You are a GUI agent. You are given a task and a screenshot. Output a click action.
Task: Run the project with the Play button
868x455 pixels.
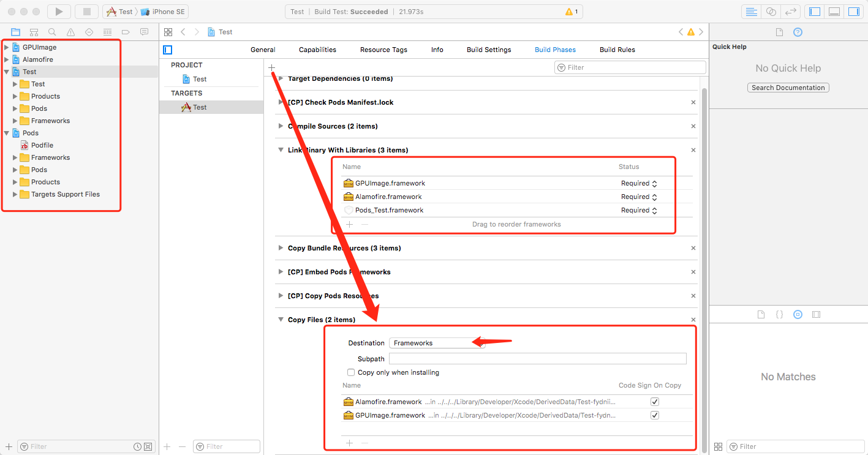click(x=59, y=12)
